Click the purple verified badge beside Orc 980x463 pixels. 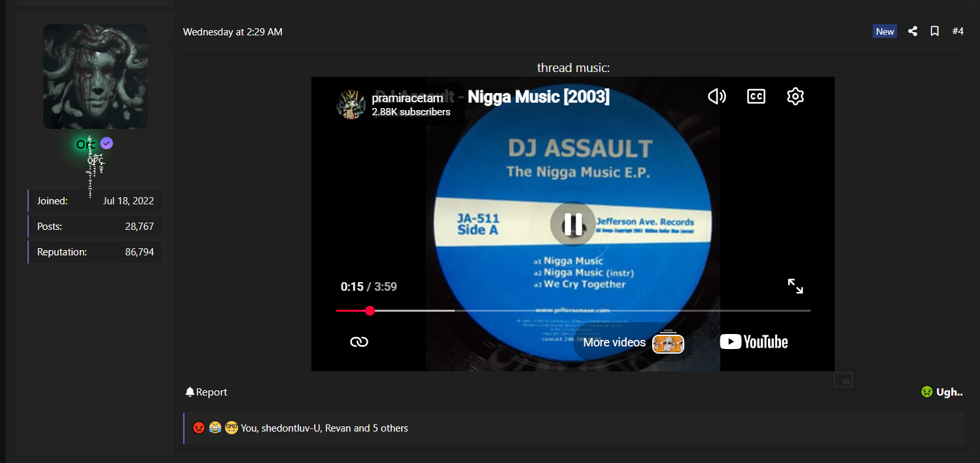tap(107, 143)
